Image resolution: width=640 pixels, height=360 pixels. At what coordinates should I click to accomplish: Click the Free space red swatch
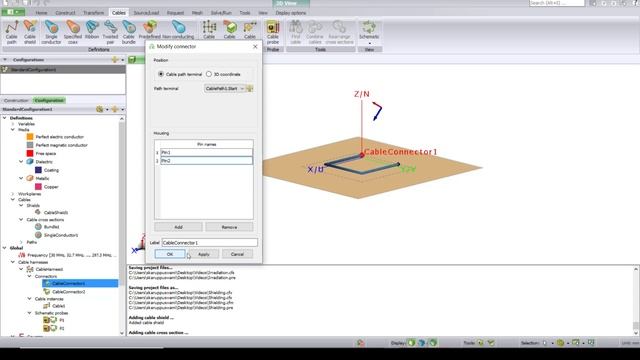[30, 153]
